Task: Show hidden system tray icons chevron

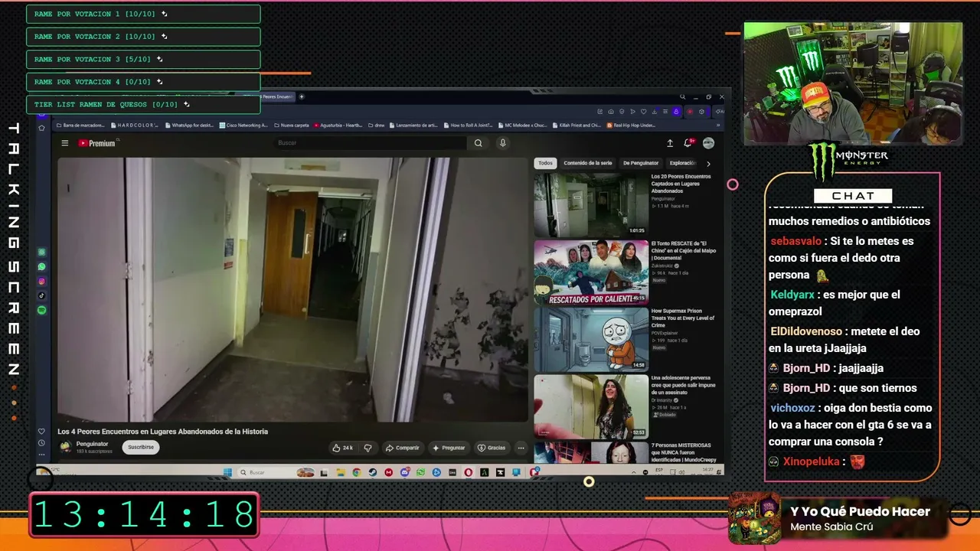Action: tap(635, 472)
